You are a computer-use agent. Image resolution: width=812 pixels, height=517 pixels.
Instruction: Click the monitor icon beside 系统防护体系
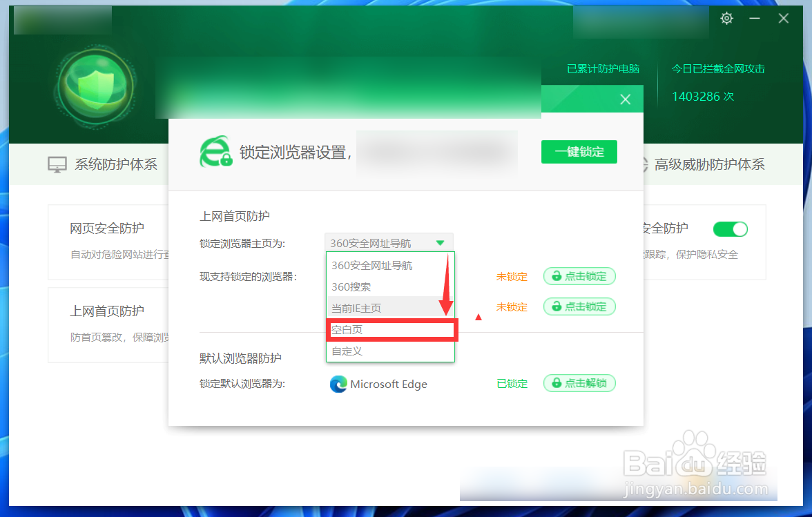57,164
